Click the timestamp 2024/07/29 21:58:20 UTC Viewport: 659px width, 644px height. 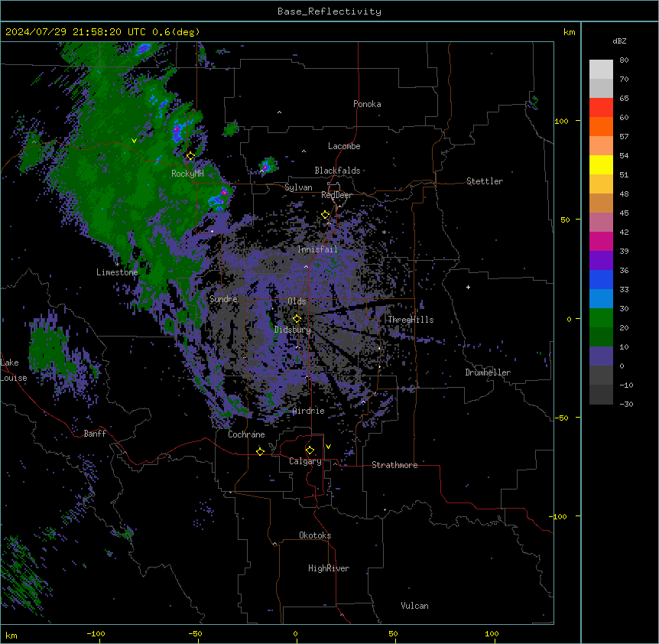76,32
